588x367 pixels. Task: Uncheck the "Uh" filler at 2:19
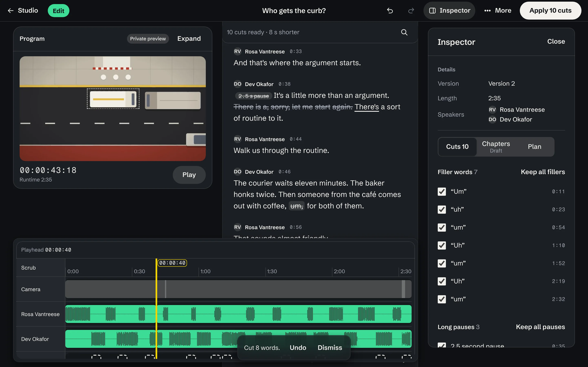coord(442,281)
